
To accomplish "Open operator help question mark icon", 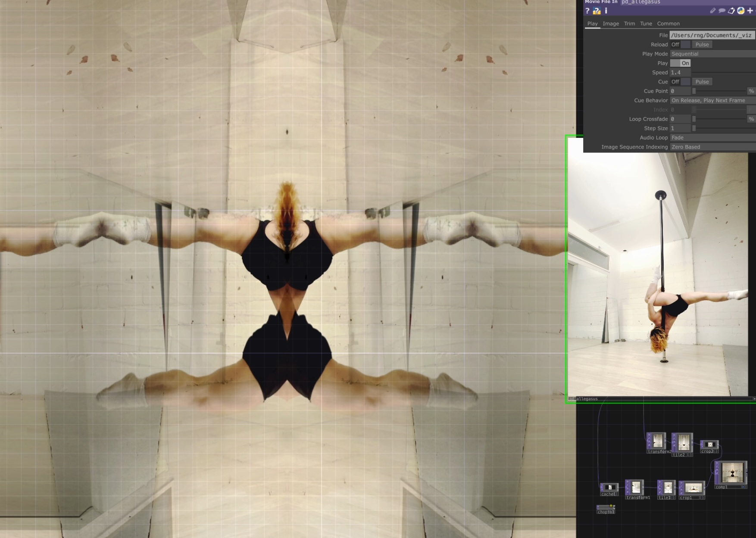I will tap(587, 11).
